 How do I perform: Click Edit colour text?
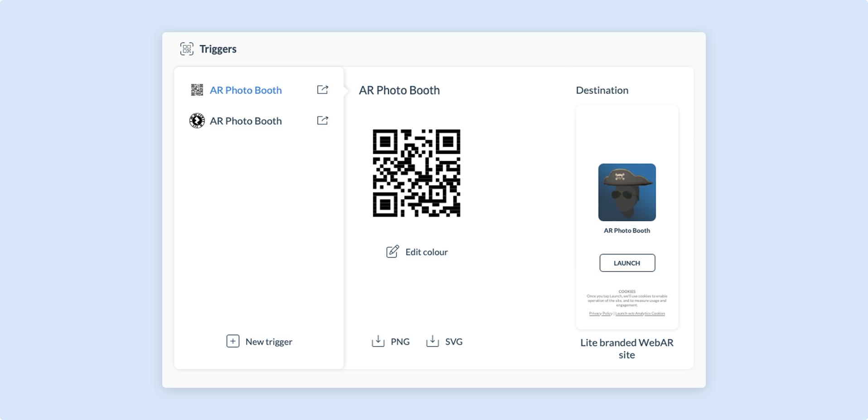tap(426, 252)
